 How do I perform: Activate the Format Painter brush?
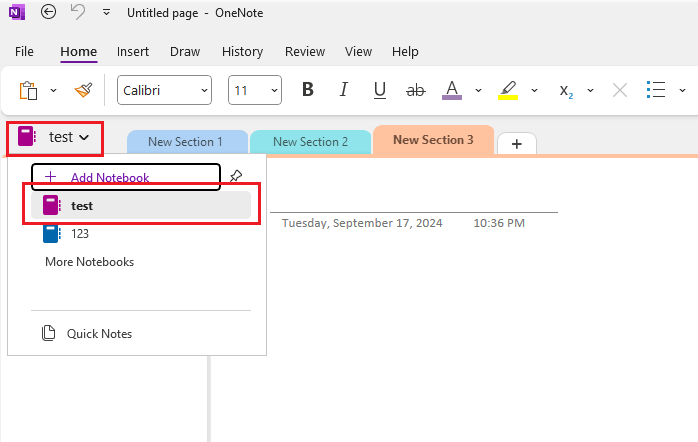(x=84, y=90)
